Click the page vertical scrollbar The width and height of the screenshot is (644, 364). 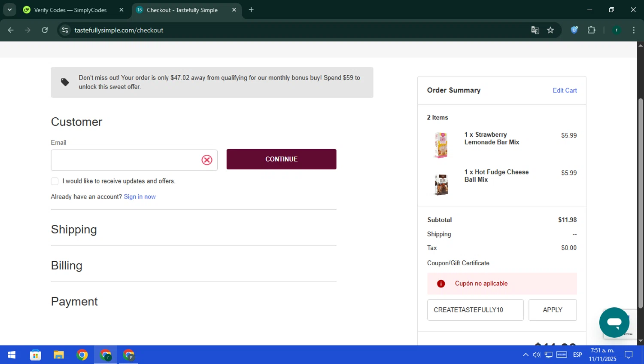pyautogui.click(x=641, y=203)
